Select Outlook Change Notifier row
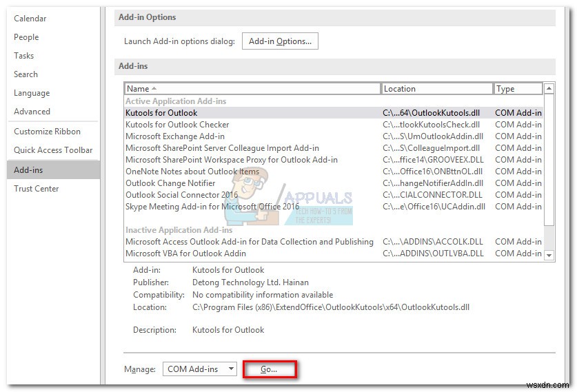This screenshot has width=577, height=392. (x=334, y=183)
